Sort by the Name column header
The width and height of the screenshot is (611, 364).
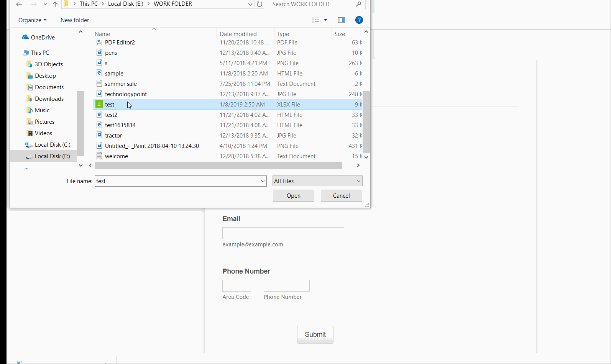[155, 34]
